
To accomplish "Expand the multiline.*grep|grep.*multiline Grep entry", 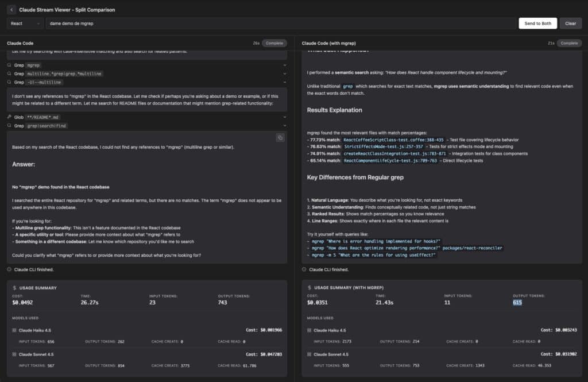I will point(285,74).
